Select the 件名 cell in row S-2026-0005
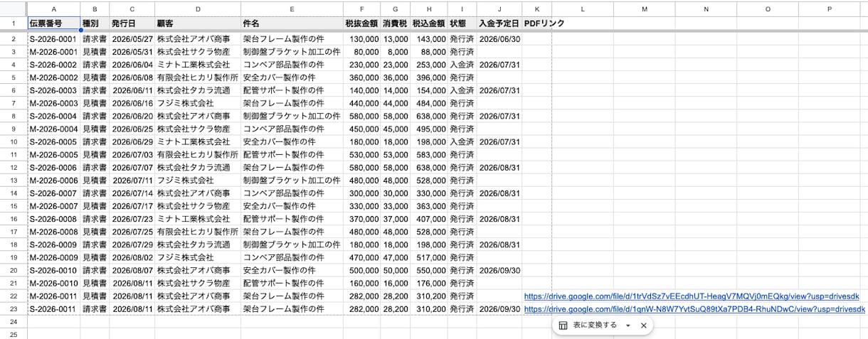The image size is (868, 339). [x=292, y=141]
